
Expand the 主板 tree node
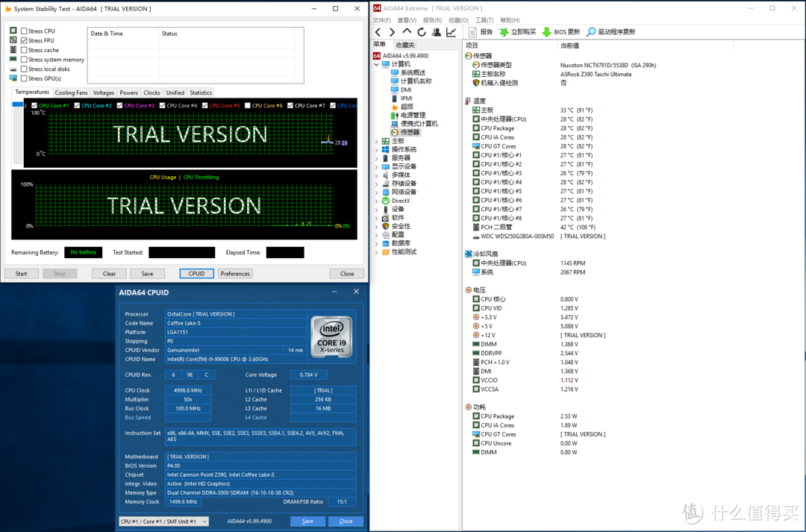pos(377,141)
